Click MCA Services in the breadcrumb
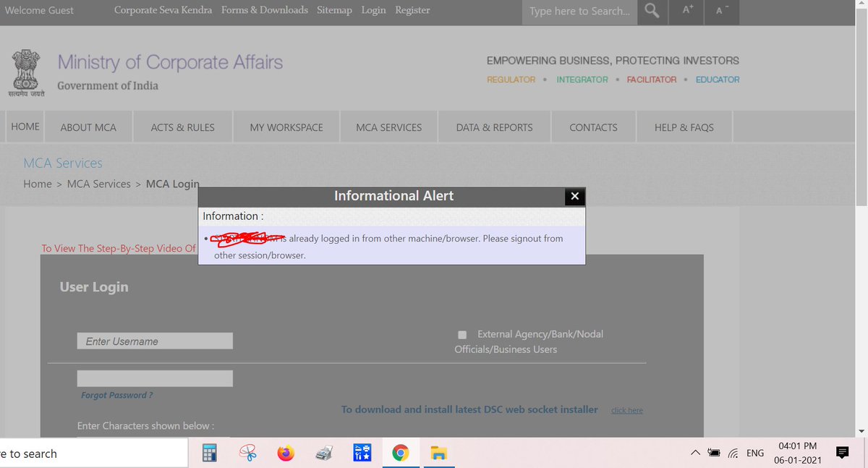Screen dimensions: 868x468 pyautogui.click(x=98, y=184)
